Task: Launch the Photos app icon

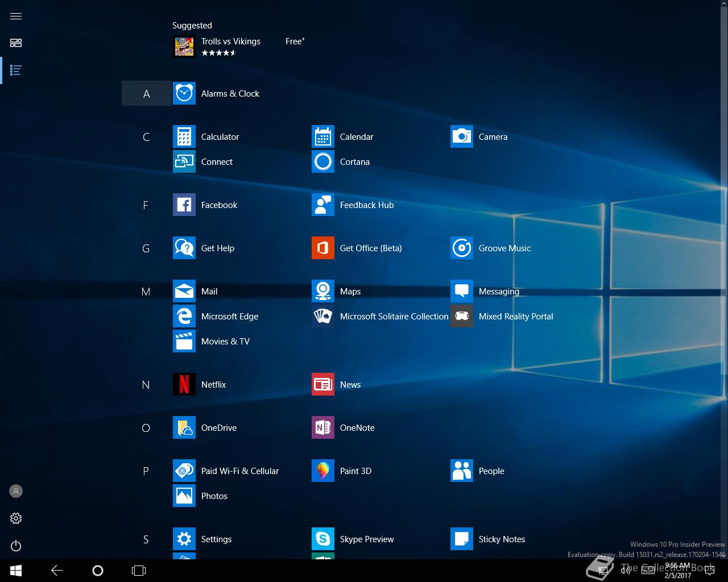Action: point(184,496)
